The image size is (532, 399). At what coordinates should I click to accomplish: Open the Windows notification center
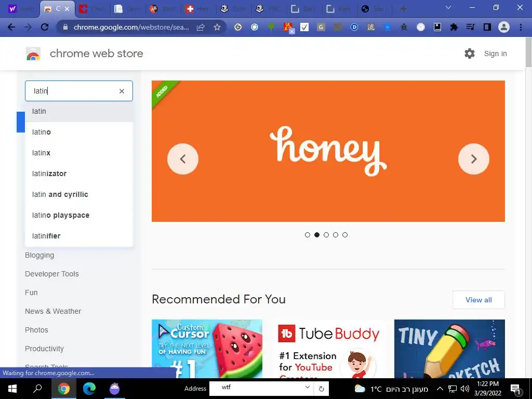(x=515, y=389)
